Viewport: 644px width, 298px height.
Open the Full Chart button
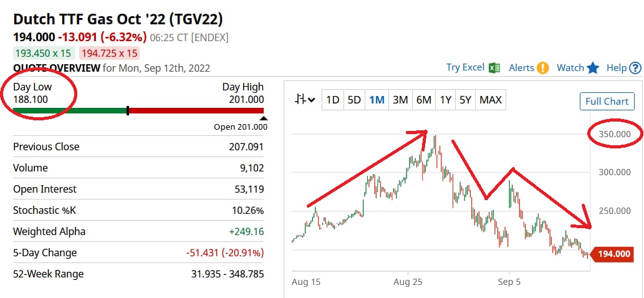pyautogui.click(x=607, y=101)
